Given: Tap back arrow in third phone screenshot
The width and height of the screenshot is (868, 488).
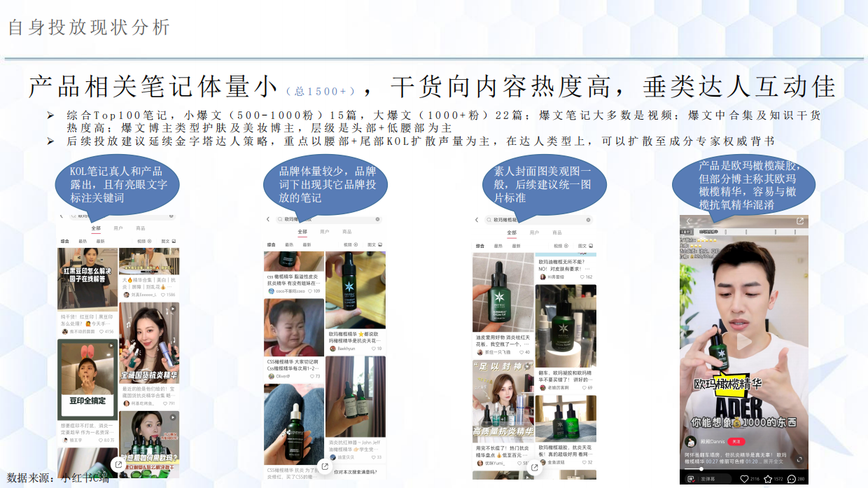Looking at the screenshot, I should pyautogui.click(x=477, y=219).
